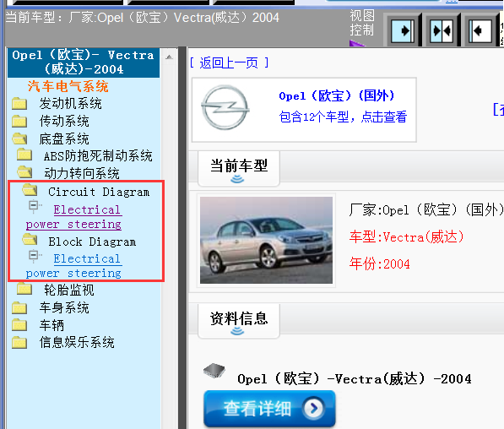The image size is (504, 429).
Task: Click the center-split view control button
Action: pos(442,31)
